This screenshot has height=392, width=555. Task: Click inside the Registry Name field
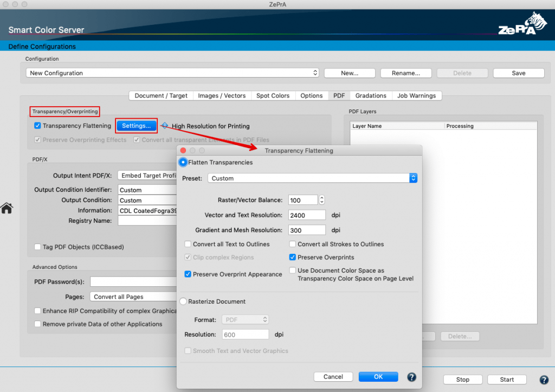click(146, 220)
